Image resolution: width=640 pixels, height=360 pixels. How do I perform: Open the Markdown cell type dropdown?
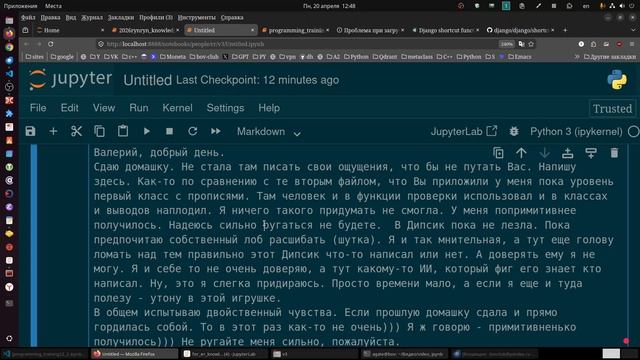269,132
